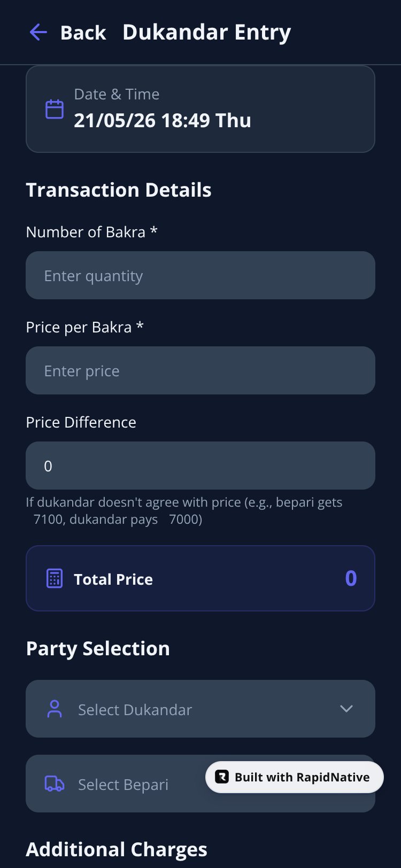Tap the truck icon in Select Bepari
Screen dimensions: 401x868
click(55, 784)
